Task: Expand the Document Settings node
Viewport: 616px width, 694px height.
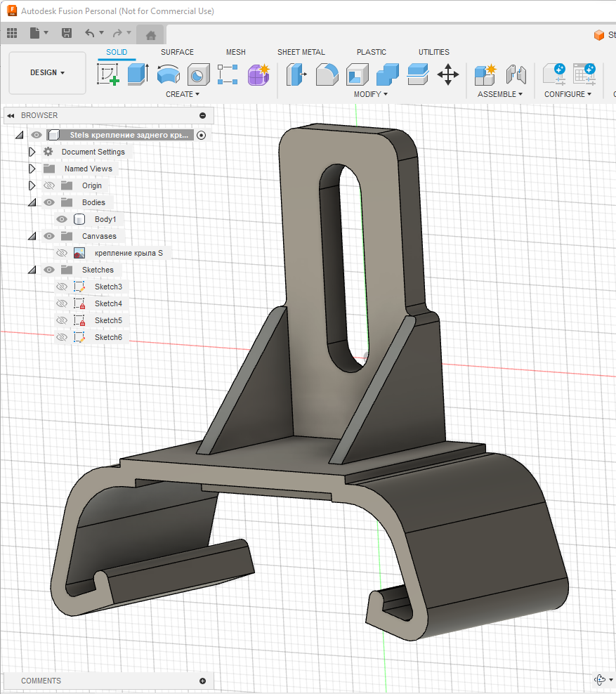Action: 32,152
